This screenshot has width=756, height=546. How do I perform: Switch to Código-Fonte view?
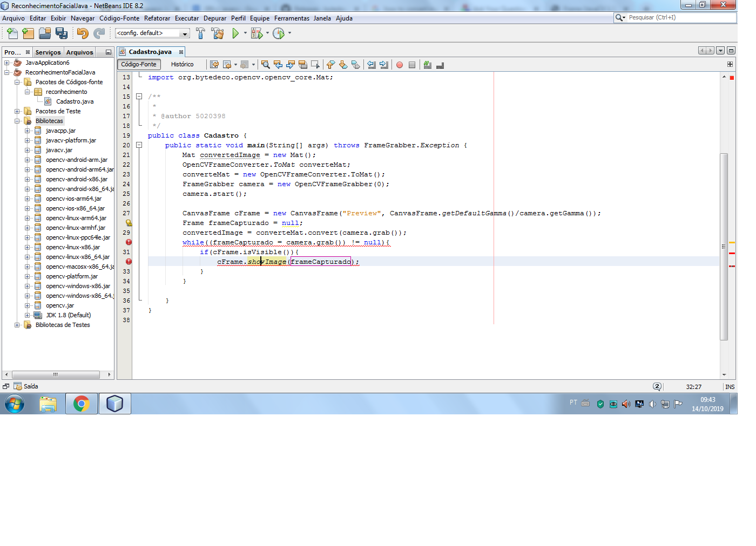(x=139, y=64)
